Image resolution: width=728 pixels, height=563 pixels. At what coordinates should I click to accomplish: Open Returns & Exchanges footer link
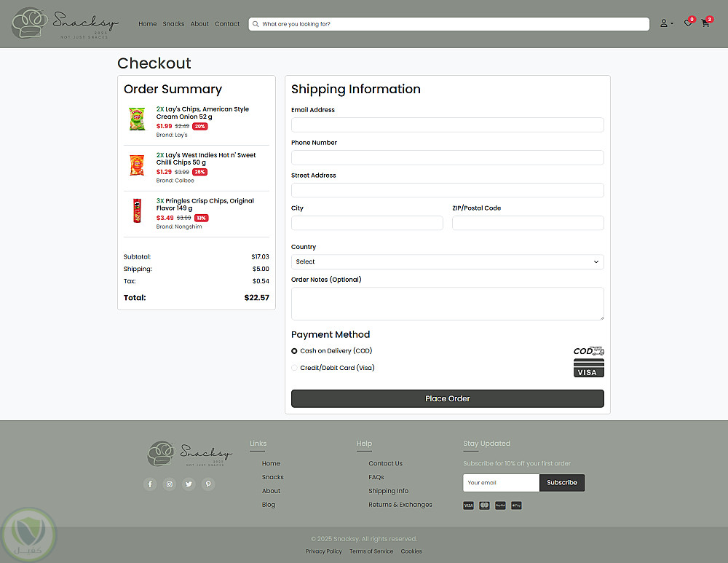pos(400,505)
